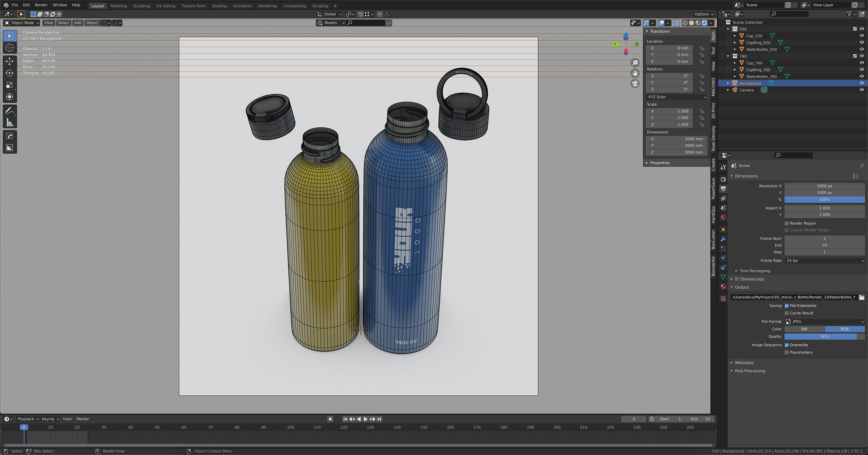Browse output folder with folder icon

click(861, 297)
